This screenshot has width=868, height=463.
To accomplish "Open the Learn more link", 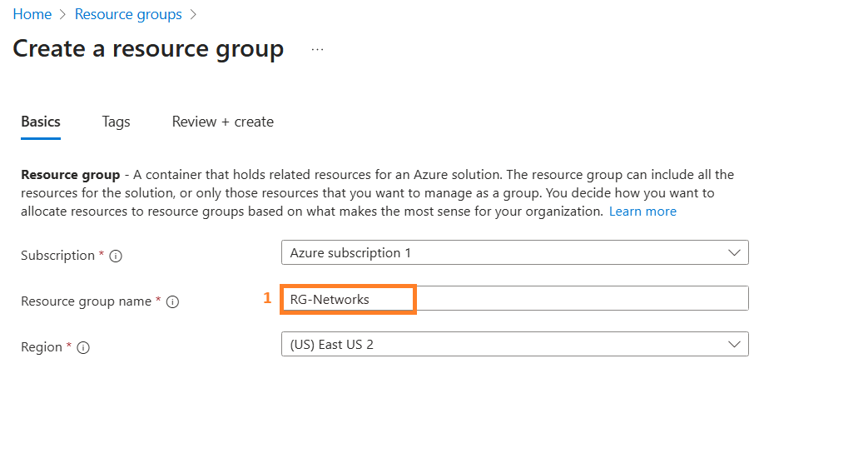I will point(642,212).
